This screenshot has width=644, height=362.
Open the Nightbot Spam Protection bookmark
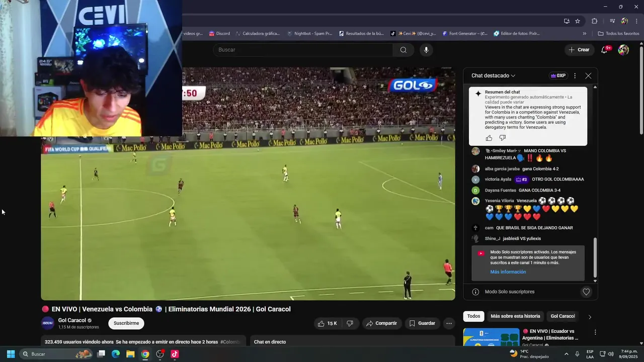click(x=309, y=34)
